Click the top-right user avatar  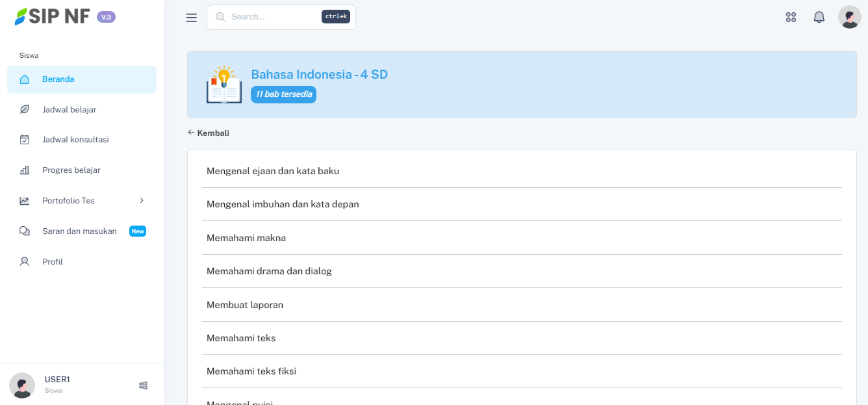point(849,18)
